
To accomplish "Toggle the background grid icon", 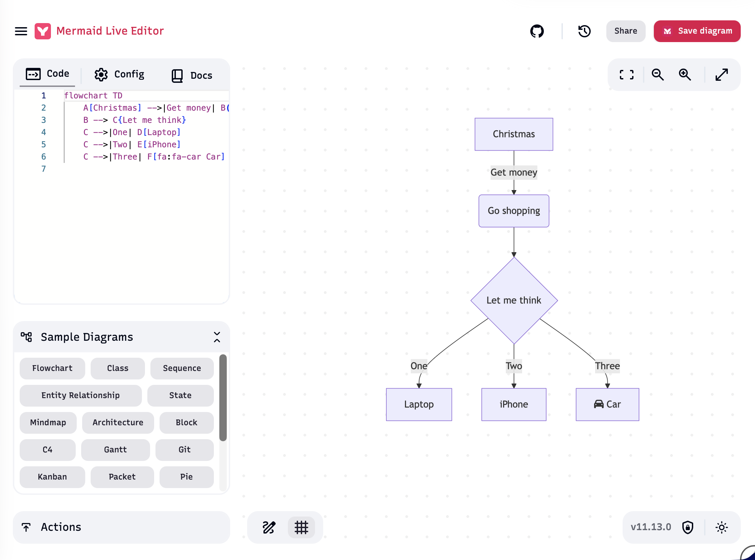I will (x=301, y=527).
